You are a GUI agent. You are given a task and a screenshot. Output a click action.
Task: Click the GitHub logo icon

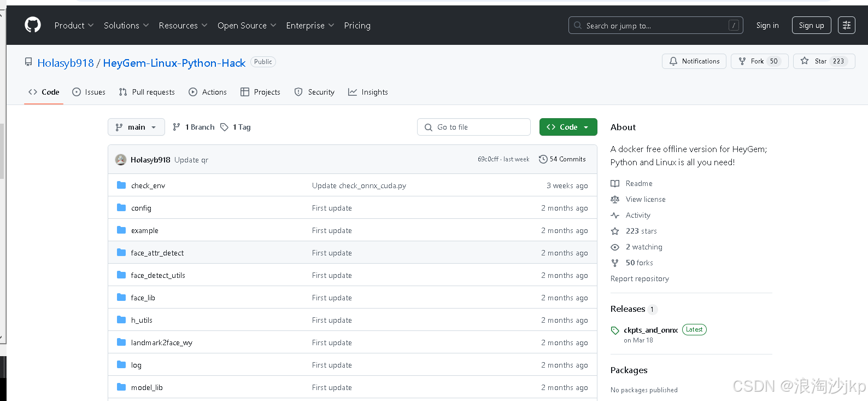(33, 25)
